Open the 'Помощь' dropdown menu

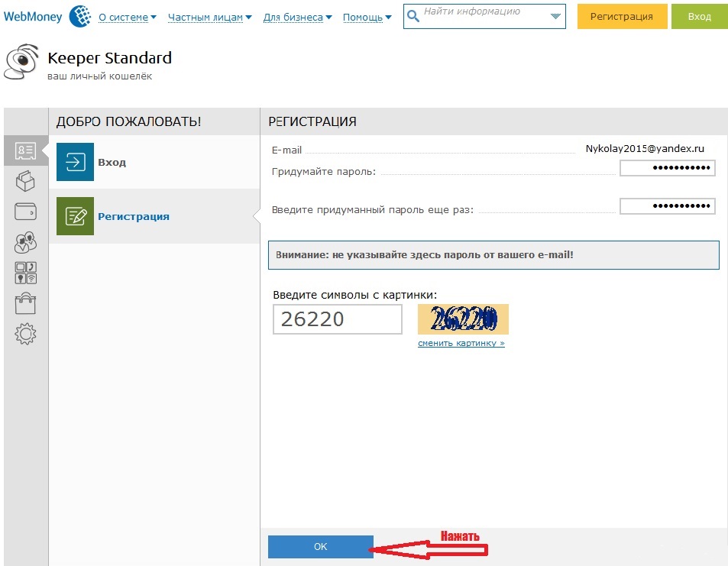click(367, 18)
